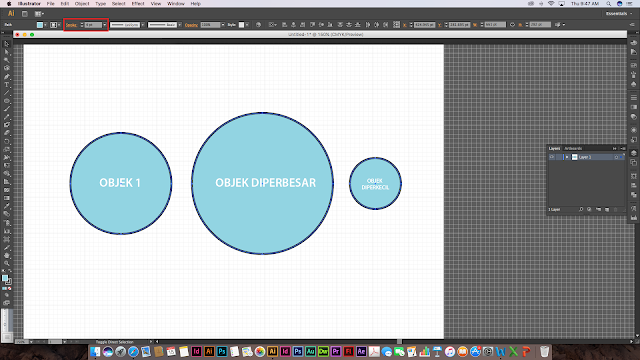
Task: Toggle the lock column of Layer 1
Action: (x=559, y=157)
